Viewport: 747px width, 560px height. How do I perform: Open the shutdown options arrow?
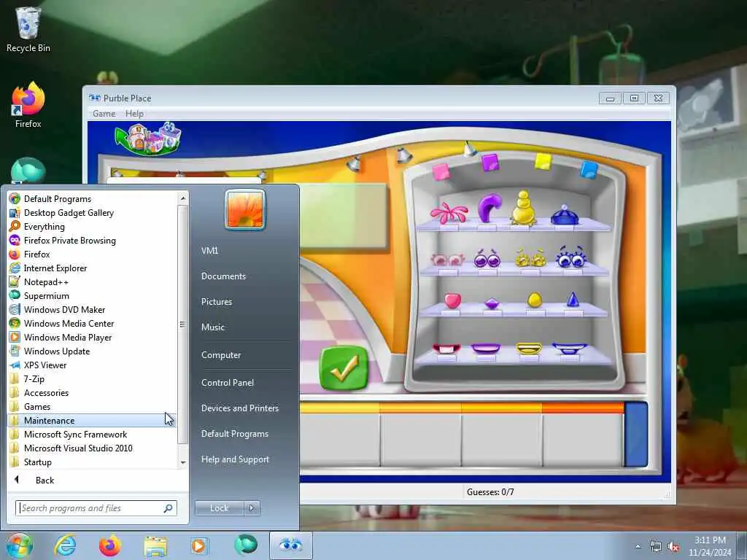point(252,508)
